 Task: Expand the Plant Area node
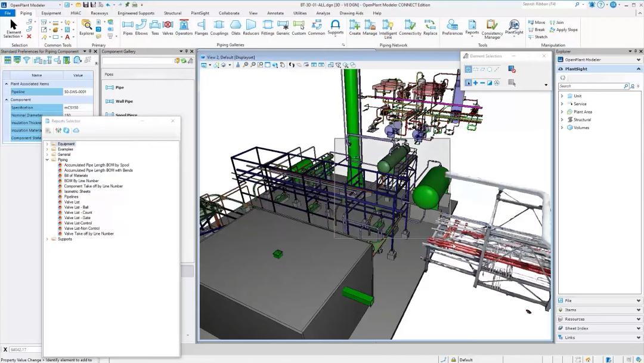(x=562, y=112)
